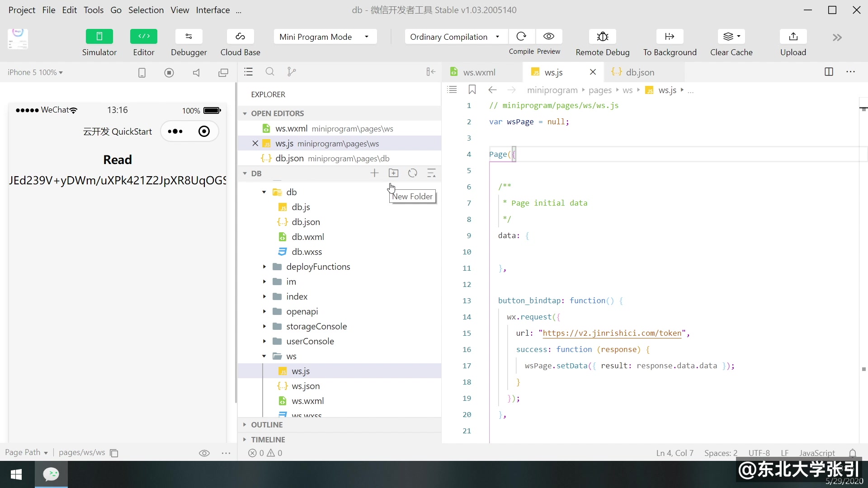Click the simulator stop/record icon
868x488 pixels.
(x=169, y=73)
